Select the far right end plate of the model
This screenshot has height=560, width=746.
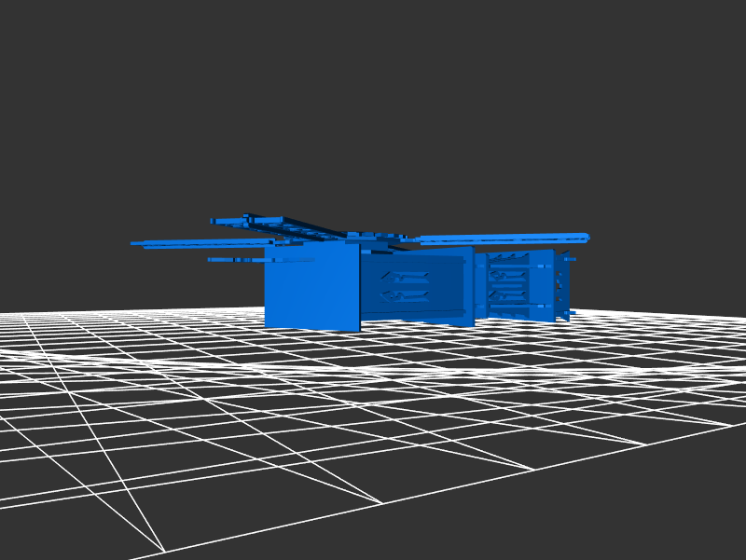point(563,284)
